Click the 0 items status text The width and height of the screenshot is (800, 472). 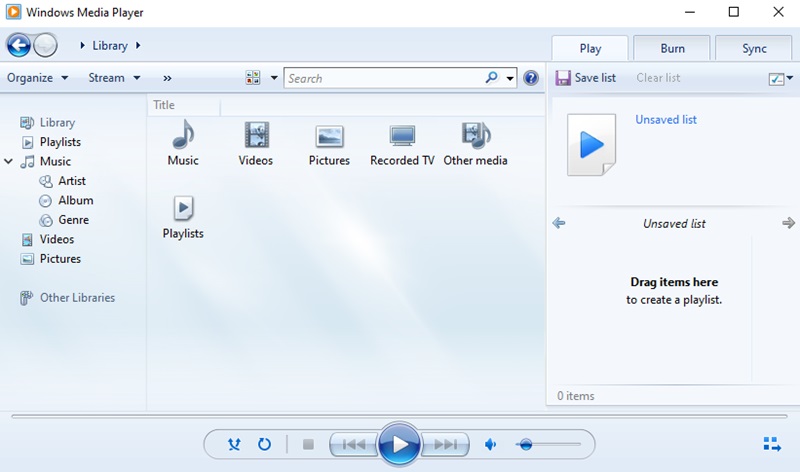(576, 396)
